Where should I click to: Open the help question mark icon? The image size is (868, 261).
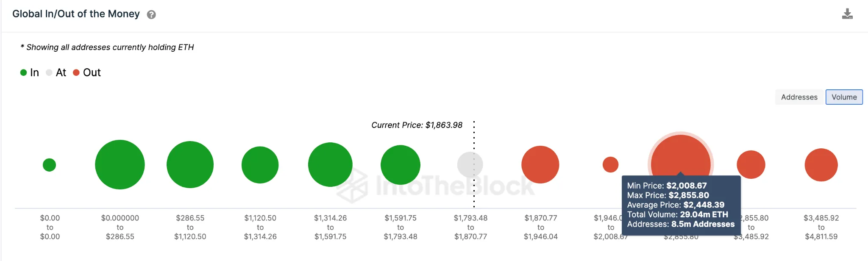(x=151, y=15)
